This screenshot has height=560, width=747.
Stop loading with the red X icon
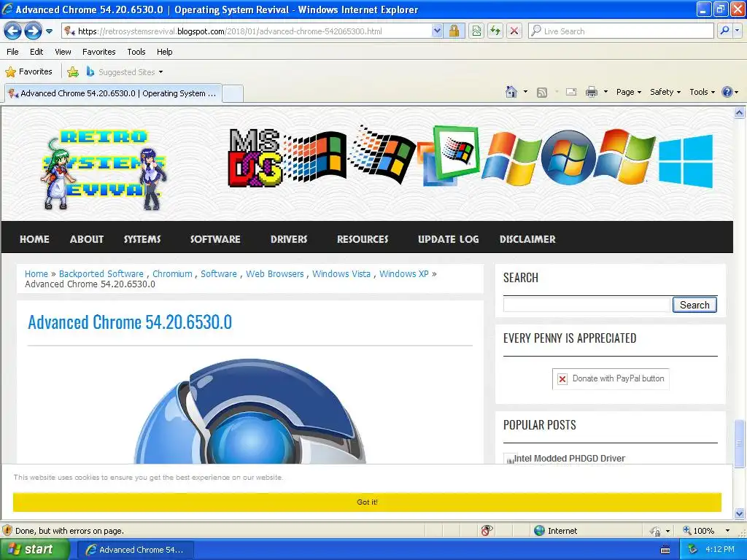click(514, 31)
